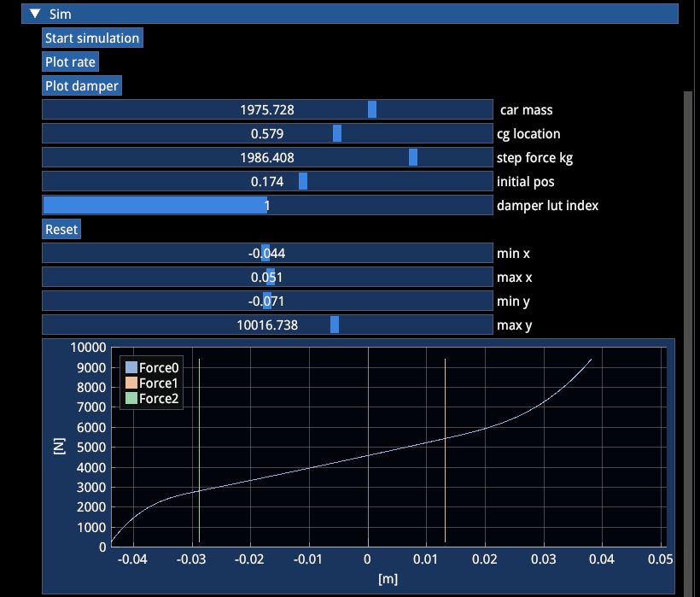This screenshot has width=700, height=597.
Task: Click the Force0 blue color swatch
Action: point(131,367)
